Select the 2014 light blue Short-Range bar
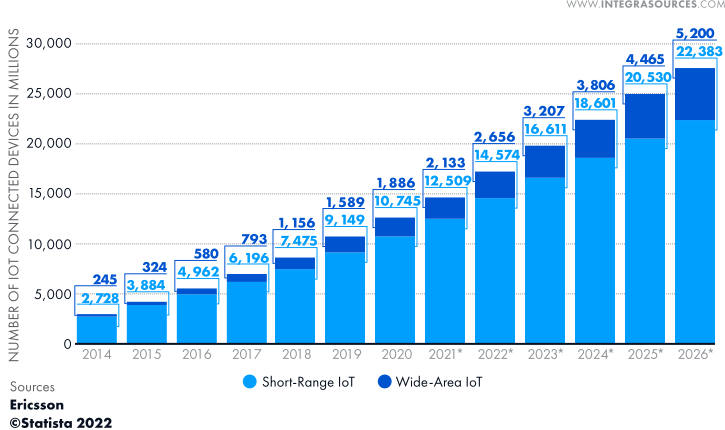Screen dimensions: 725x430 tap(96, 330)
